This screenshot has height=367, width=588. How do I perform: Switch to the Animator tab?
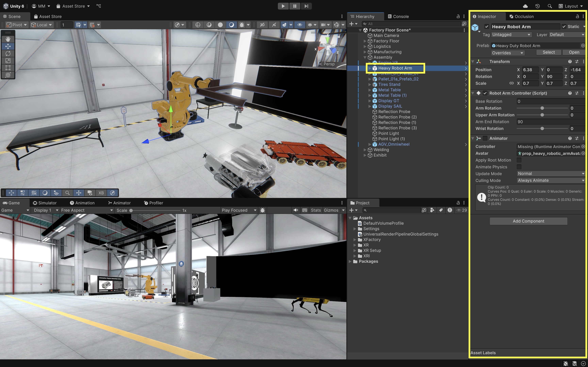point(119,203)
